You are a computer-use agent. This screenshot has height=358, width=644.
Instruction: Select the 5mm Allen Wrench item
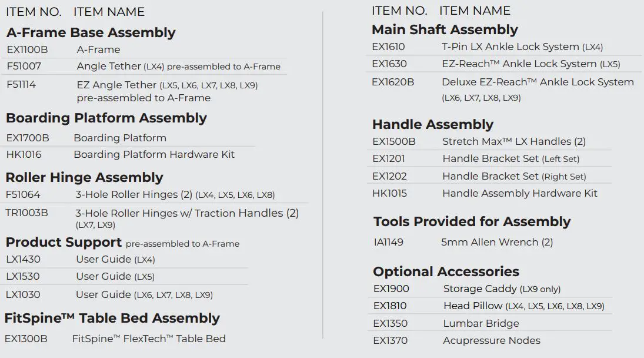(x=497, y=242)
